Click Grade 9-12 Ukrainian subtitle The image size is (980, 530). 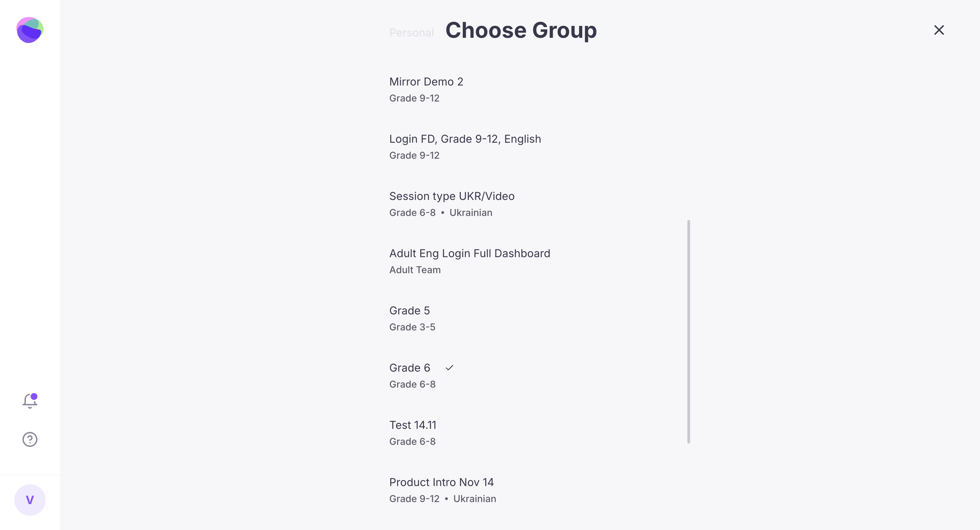point(442,499)
